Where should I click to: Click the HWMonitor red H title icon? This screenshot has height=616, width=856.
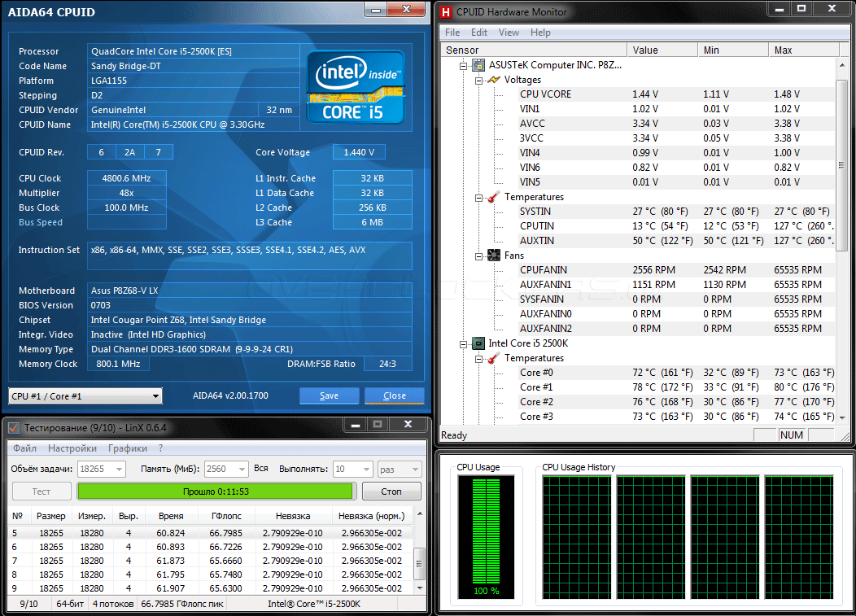(446, 12)
